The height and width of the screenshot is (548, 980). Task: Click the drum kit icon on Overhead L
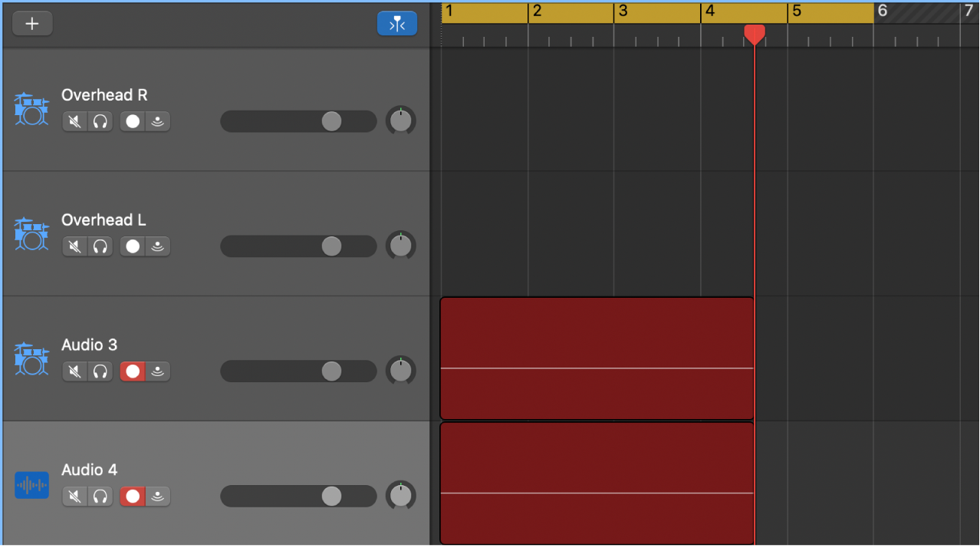pos(31,234)
